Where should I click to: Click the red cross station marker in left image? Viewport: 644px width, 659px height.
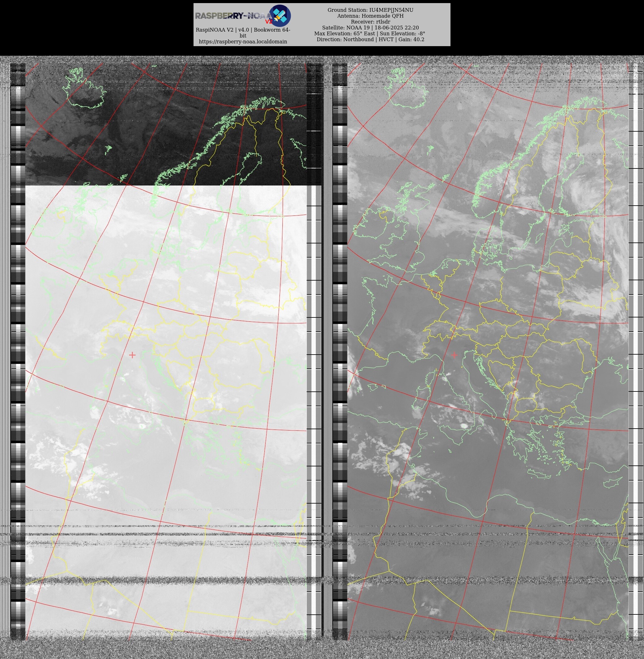point(132,355)
